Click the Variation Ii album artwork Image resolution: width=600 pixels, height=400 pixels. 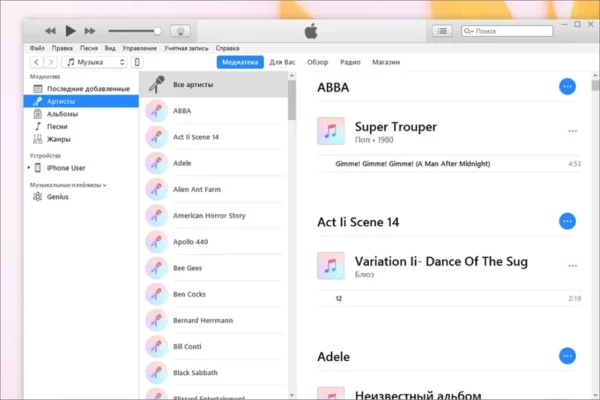pos(331,266)
